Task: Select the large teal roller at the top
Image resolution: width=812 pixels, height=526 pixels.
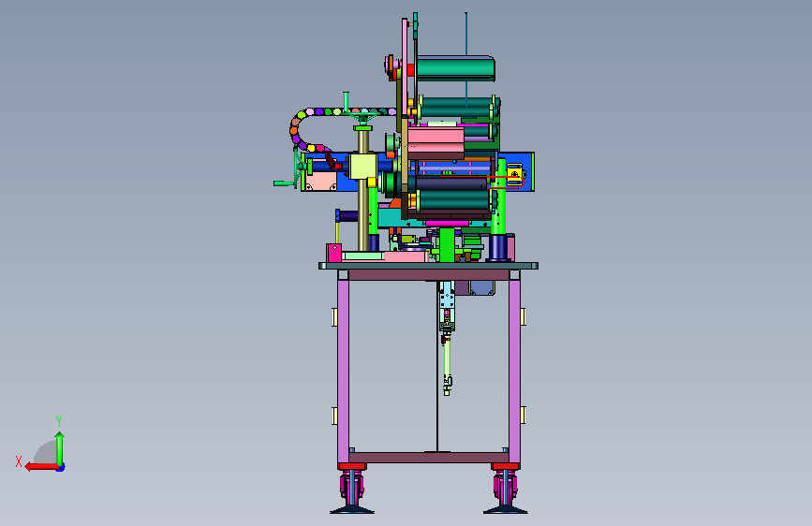Action: click(455, 68)
